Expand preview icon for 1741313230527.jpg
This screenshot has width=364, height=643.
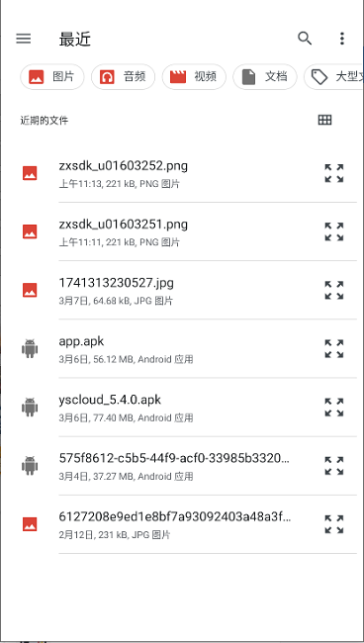point(334,290)
